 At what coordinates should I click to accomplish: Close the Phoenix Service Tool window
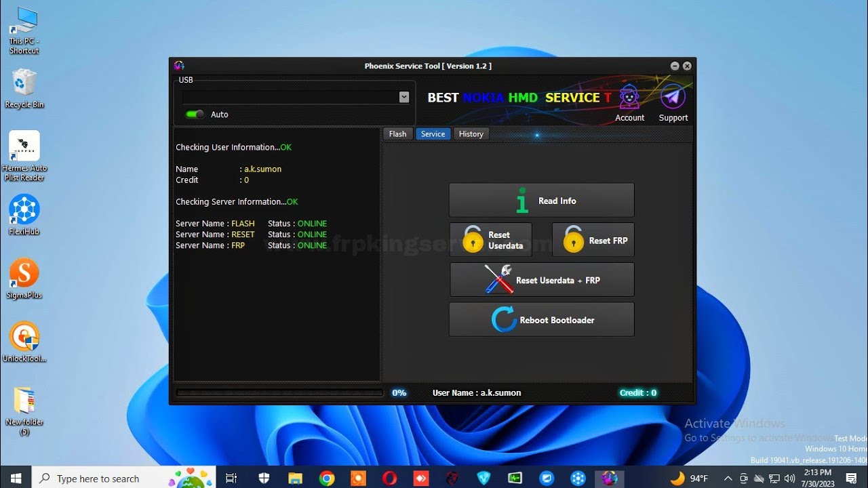point(687,66)
